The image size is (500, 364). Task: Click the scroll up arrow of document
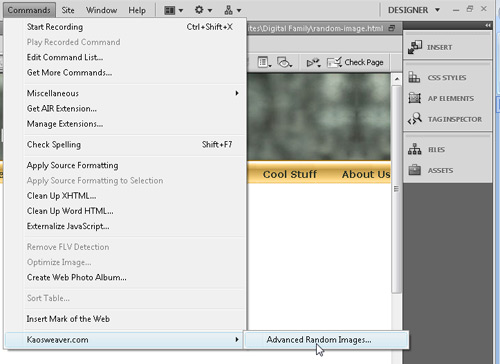[396, 79]
